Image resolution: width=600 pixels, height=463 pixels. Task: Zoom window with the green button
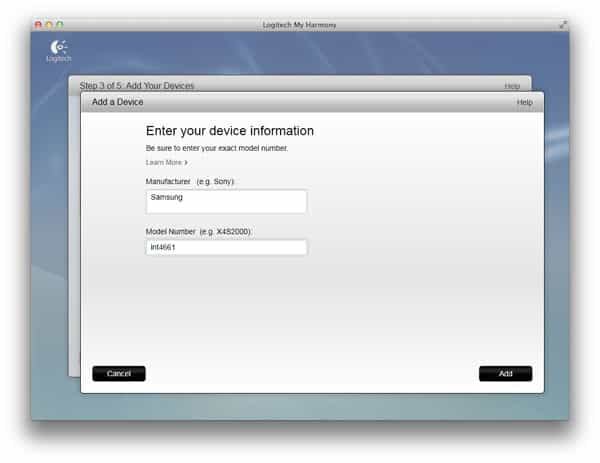click(x=60, y=25)
